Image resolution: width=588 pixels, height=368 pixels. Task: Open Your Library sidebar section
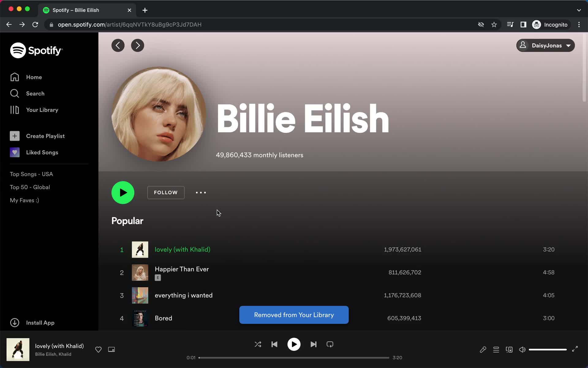[42, 110]
